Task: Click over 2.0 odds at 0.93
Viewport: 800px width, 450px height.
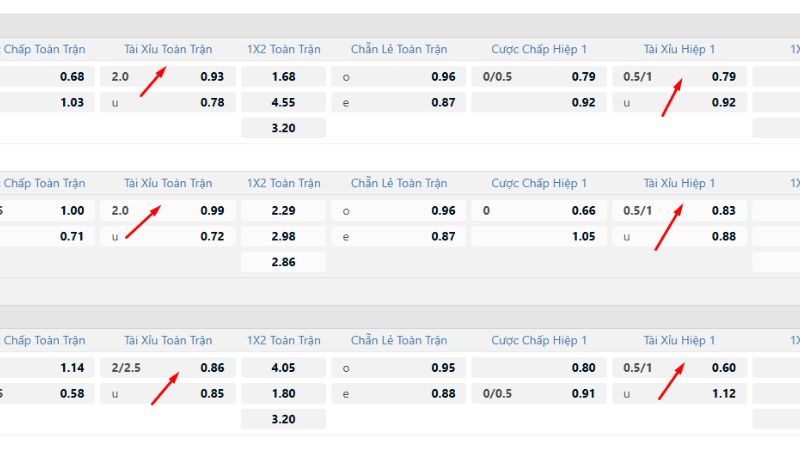Action: [x=211, y=77]
